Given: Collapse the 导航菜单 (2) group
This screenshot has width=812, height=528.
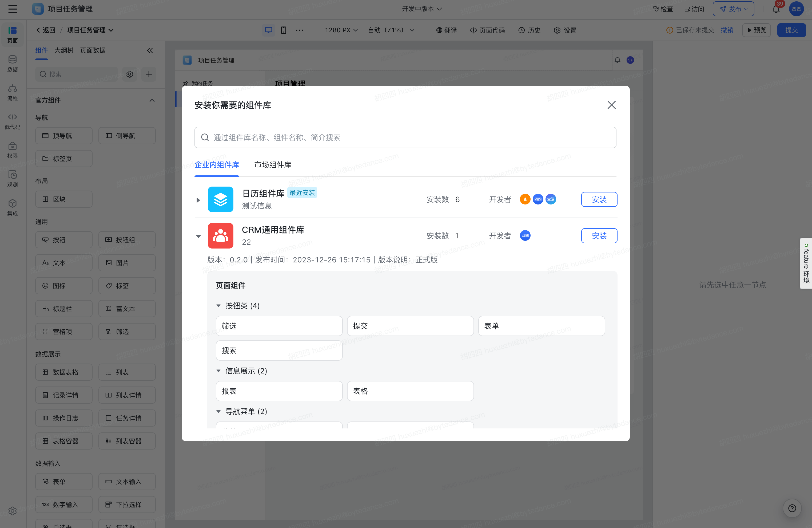Looking at the screenshot, I should [x=218, y=412].
